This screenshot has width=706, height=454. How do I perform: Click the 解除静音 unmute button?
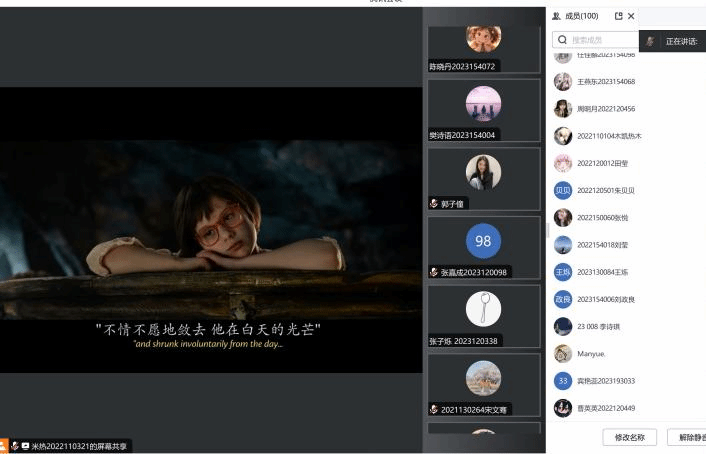pyautogui.click(x=689, y=437)
